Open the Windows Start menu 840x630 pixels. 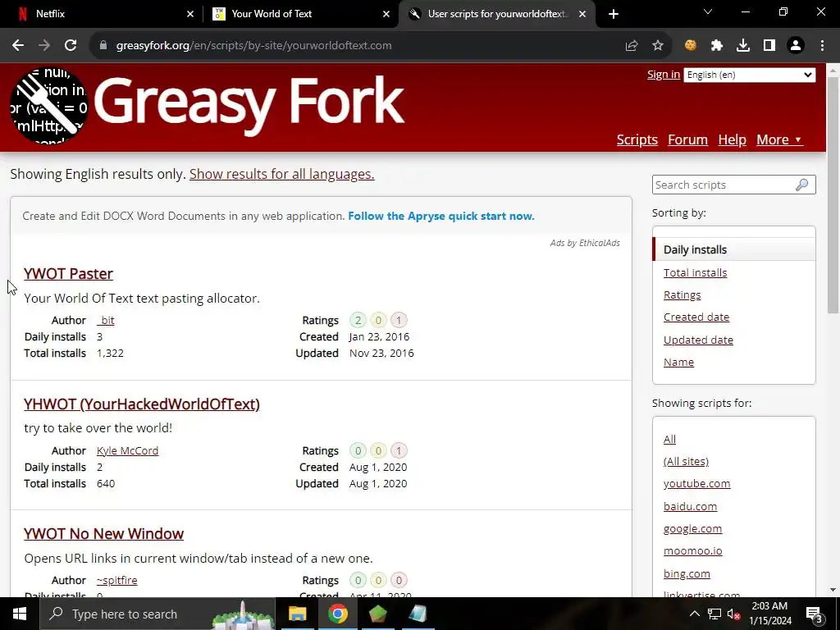click(x=20, y=614)
